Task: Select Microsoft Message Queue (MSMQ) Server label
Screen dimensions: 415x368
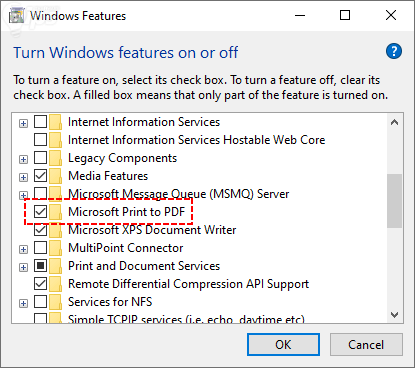Action: pos(179,194)
